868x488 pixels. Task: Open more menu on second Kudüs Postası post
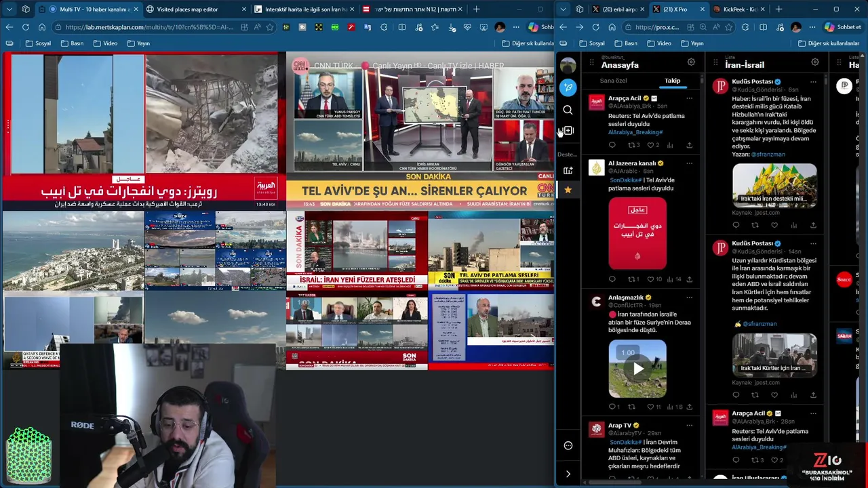coord(813,243)
